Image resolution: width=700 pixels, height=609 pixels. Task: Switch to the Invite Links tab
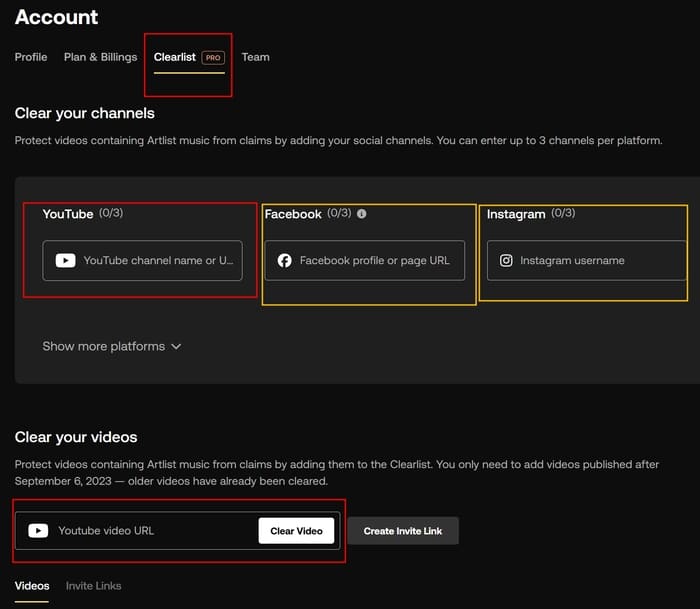tap(93, 586)
